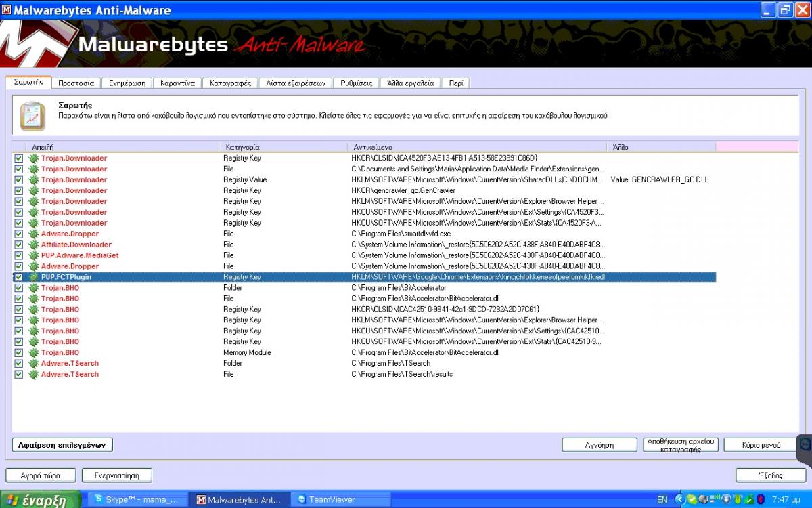Image resolution: width=812 pixels, height=508 pixels.
Task: Click the bug icon of Trojan.BHO Folder row
Action: point(34,288)
